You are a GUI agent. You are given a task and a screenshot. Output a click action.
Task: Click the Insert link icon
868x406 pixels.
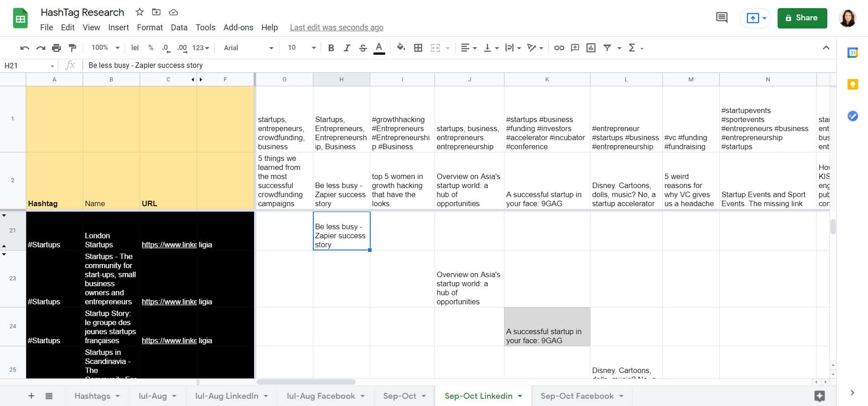click(559, 48)
